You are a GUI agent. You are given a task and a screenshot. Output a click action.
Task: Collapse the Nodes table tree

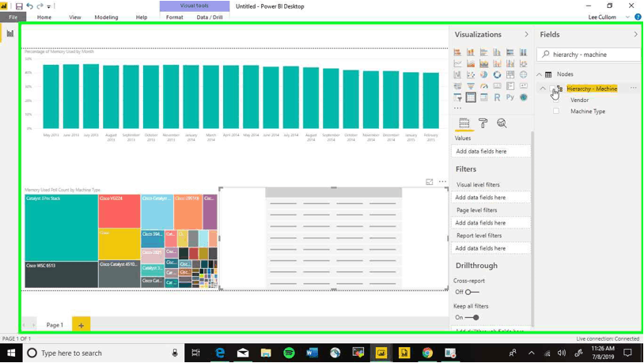pos(540,74)
